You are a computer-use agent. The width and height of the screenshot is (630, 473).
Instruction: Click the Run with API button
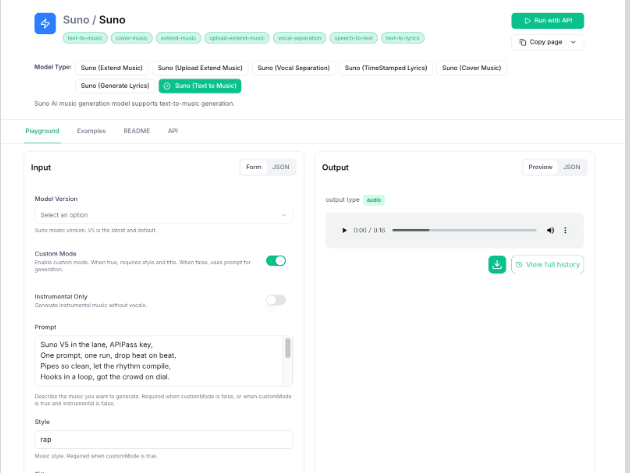point(547,20)
